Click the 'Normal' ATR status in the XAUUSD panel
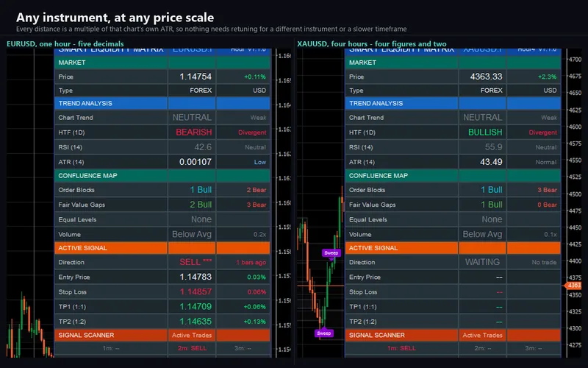588x368 pixels. tap(546, 162)
